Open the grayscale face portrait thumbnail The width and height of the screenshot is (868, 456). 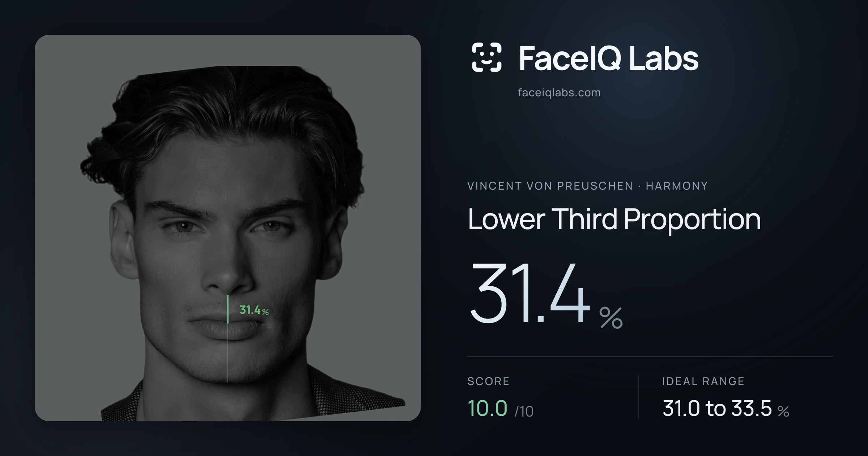tap(228, 228)
